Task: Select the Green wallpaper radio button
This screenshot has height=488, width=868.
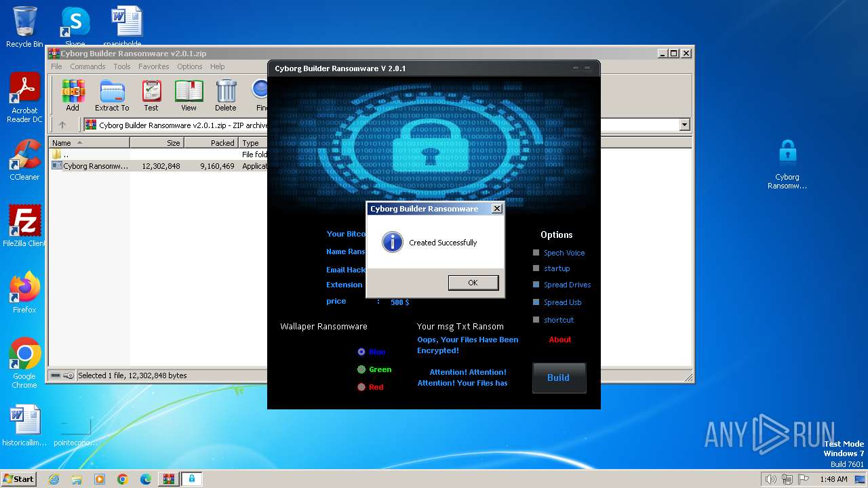Action: (x=361, y=369)
